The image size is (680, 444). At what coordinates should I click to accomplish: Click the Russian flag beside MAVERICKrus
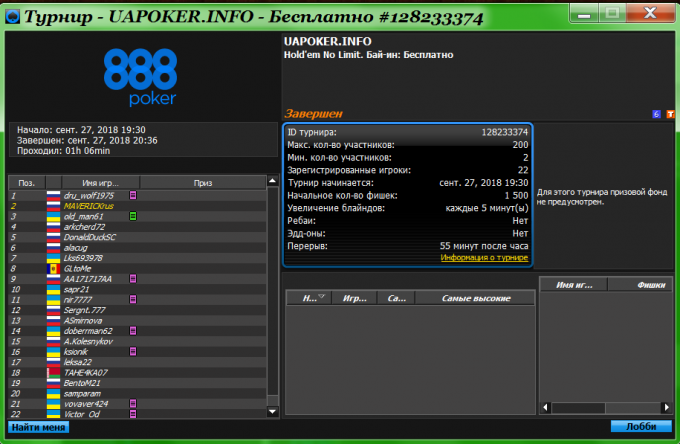click(x=53, y=206)
